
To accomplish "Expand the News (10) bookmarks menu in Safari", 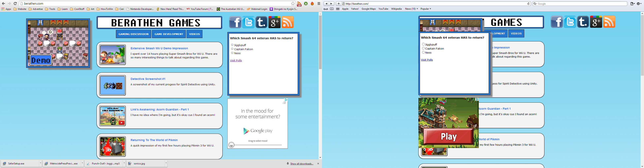I will [x=412, y=9].
